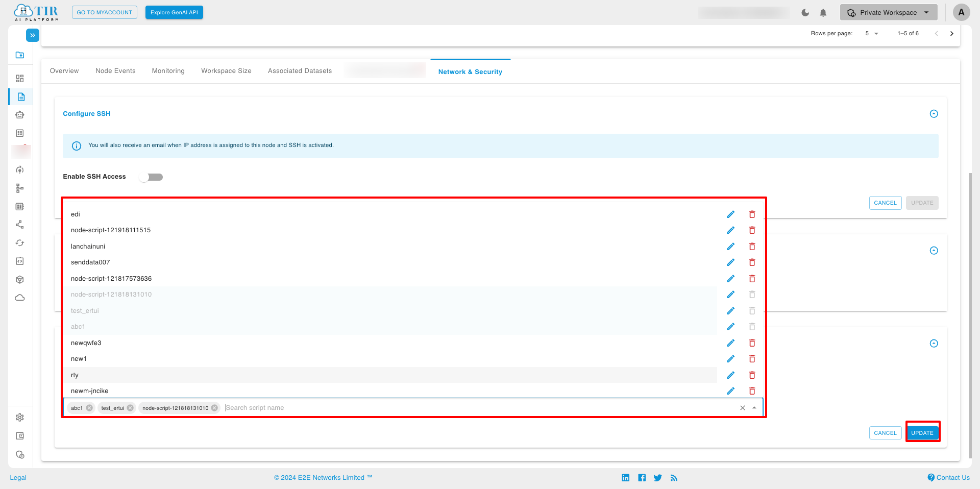
Task: Edit the newm-jncike script
Action: coord(731,391)
